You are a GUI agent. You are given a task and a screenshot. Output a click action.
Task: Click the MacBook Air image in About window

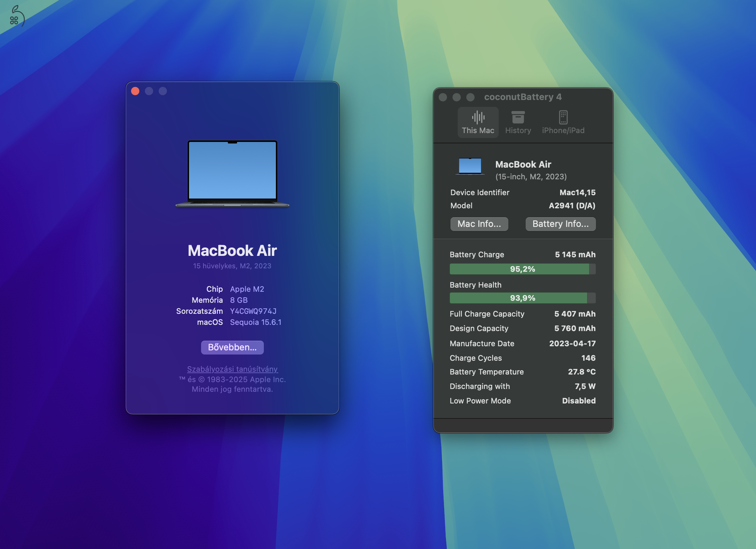[232, 173]
